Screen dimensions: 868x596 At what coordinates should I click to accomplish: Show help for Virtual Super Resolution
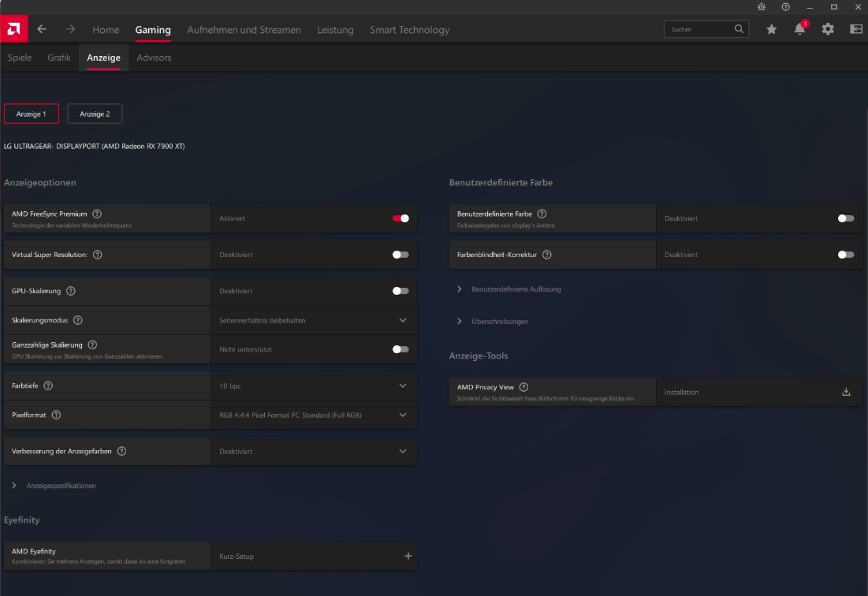click(x=98, y=255)
